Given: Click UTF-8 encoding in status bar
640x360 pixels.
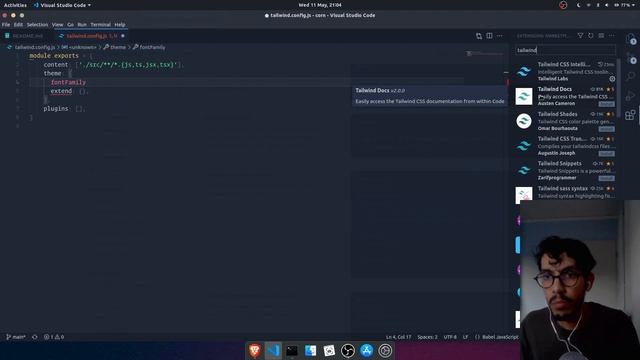Looking at the screenshot, I should coord(450,337).
